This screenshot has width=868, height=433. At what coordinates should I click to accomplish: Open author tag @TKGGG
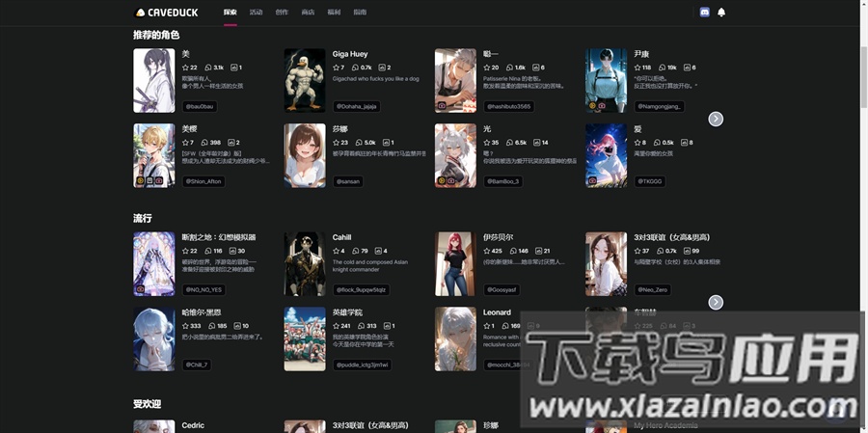click(650, 181)
